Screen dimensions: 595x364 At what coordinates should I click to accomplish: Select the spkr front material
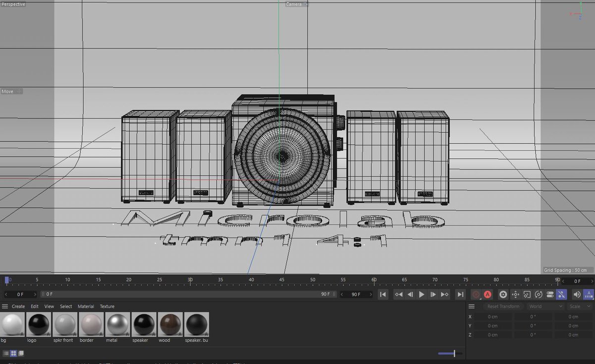coord(65,325)
